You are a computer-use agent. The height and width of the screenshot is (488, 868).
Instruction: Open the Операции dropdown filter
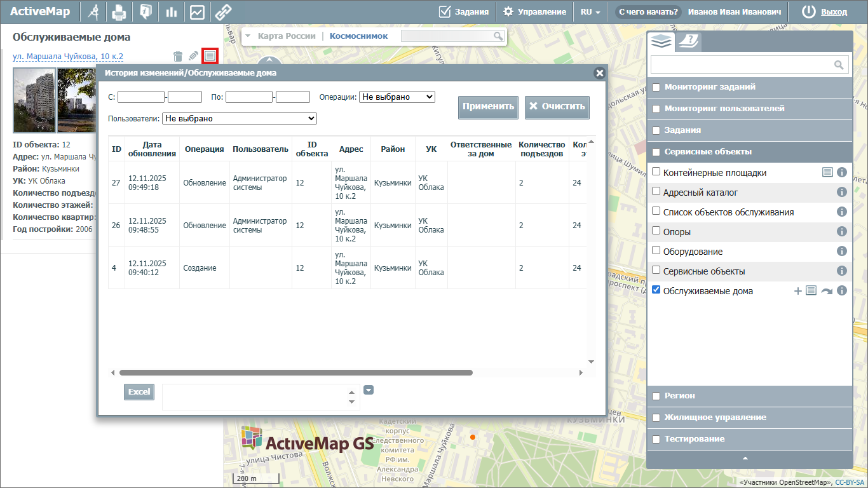click(x=397, y=97)
